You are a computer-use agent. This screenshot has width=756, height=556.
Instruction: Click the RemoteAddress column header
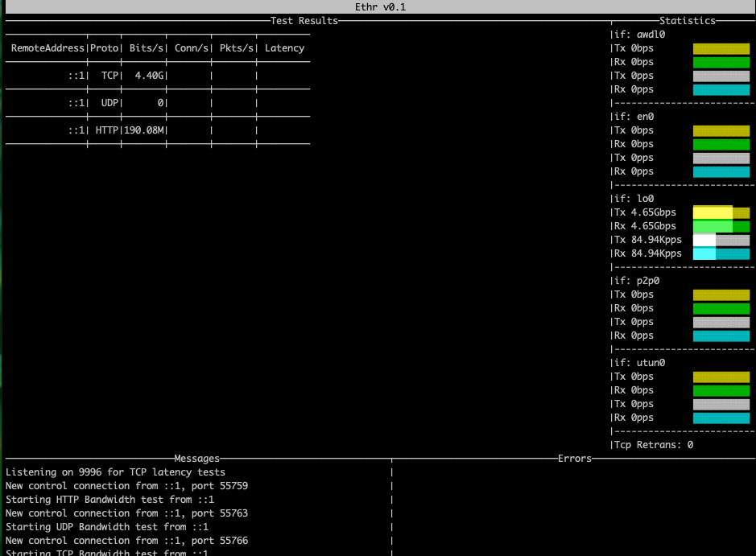[x=48, y=48]
